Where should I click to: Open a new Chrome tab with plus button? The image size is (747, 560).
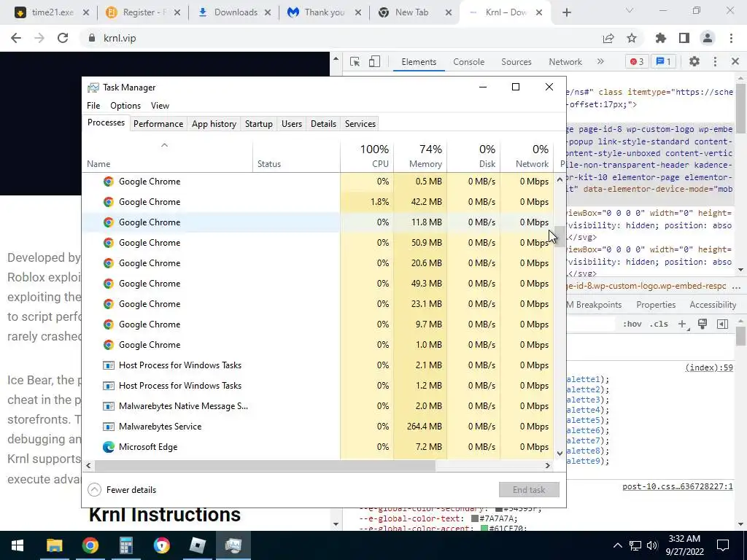tap(566, 12)
